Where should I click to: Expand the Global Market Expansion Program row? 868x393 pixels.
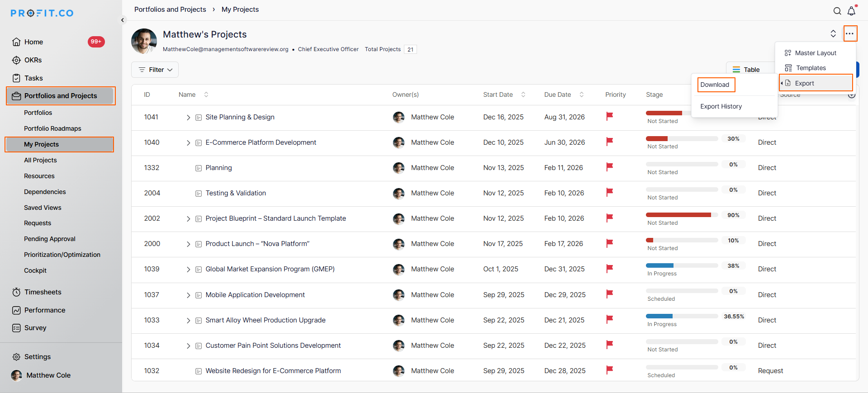click(x=188, y=270)
